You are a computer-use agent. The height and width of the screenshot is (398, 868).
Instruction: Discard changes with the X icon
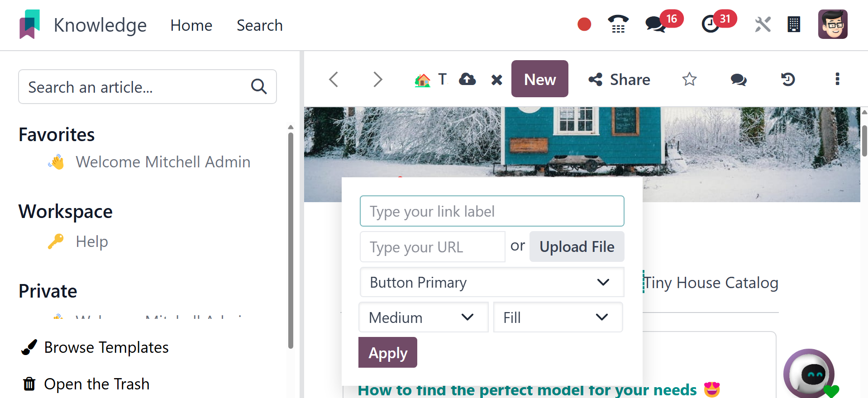[497, 80]
